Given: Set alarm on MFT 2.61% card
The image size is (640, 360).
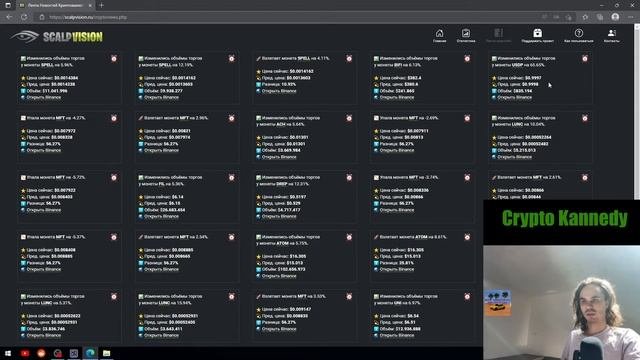Looking at the screenshot, I should click(585, 178).
